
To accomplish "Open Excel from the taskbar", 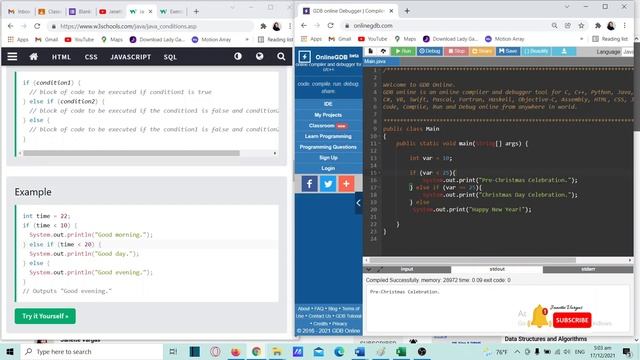I will tap(401, 351).
